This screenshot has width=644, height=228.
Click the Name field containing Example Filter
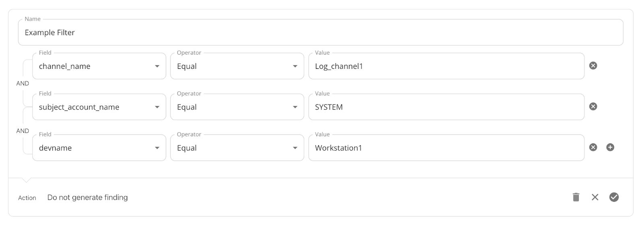point(321,32)
